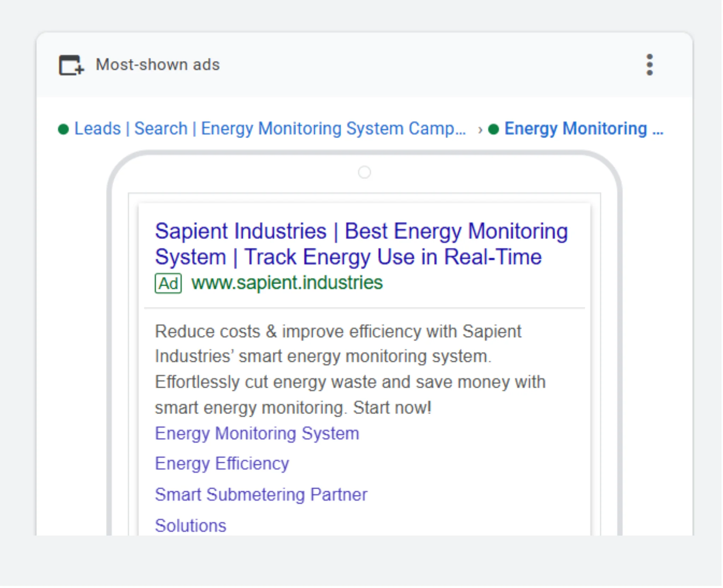Click green status dot before Energy Monitoring ad group

point(493,129)
